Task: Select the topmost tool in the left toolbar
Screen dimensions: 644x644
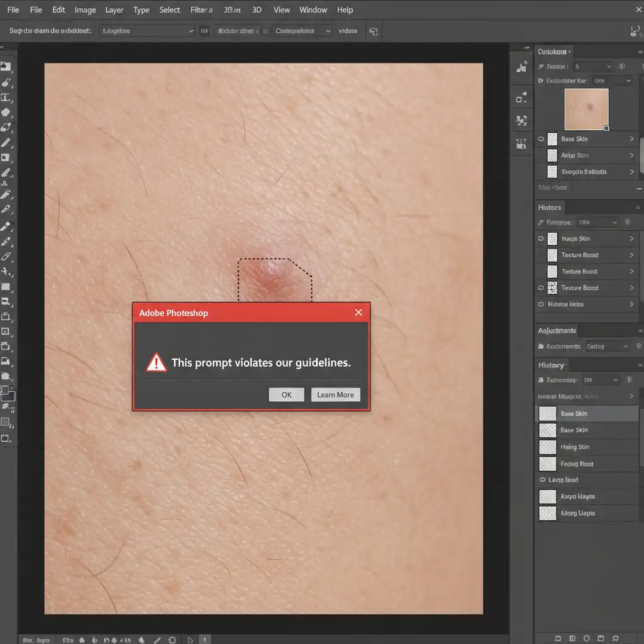Action: [6, 66]
